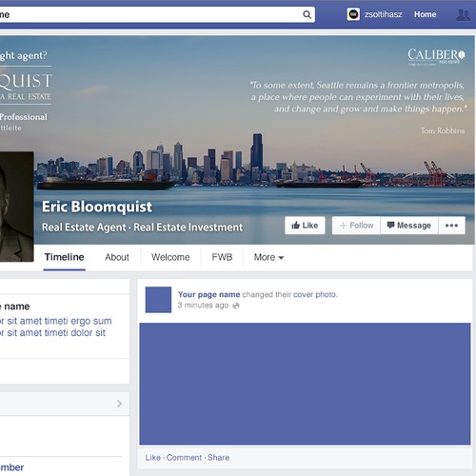Click the globe privacy icon on post
476x476 pixels.
236,306
